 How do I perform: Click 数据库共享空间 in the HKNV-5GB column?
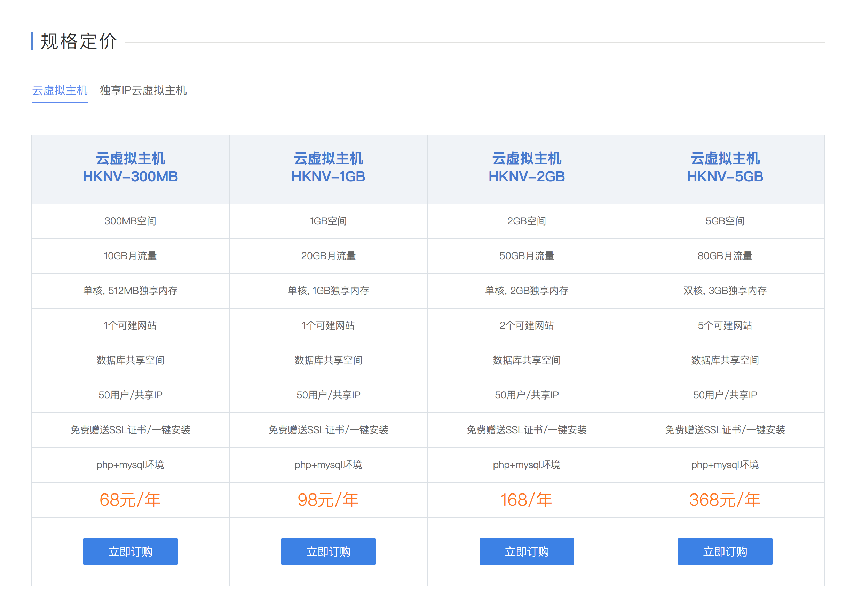tap(725, 360)
